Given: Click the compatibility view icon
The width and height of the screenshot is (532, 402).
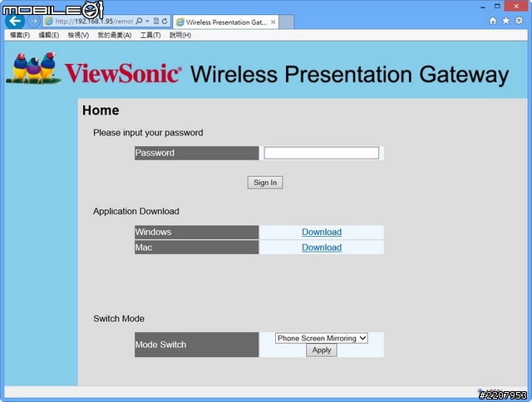Looking at the screenshot, I should point(156,22).
